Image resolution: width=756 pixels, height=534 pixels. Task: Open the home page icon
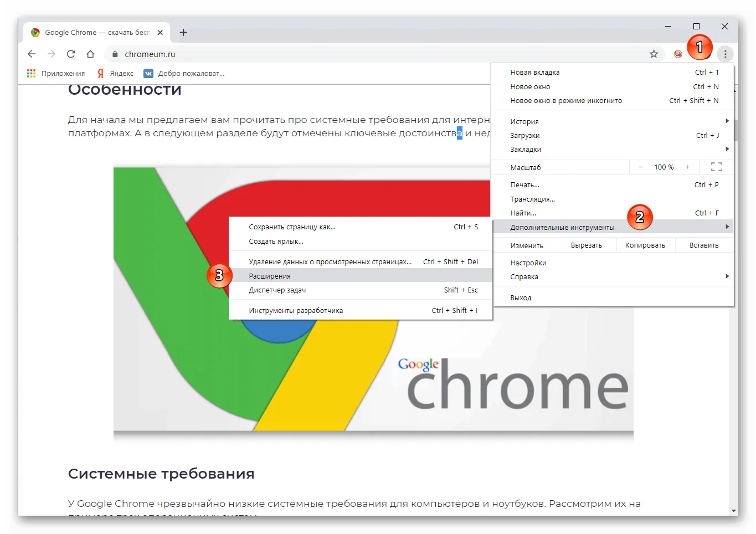click(x=90, y=54)
